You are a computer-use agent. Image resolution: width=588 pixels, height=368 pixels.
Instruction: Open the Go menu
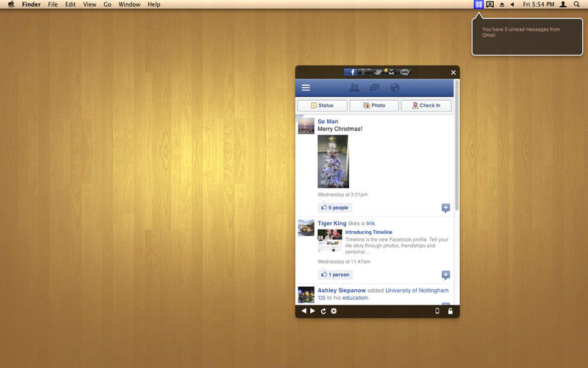[x=107, y=4]
